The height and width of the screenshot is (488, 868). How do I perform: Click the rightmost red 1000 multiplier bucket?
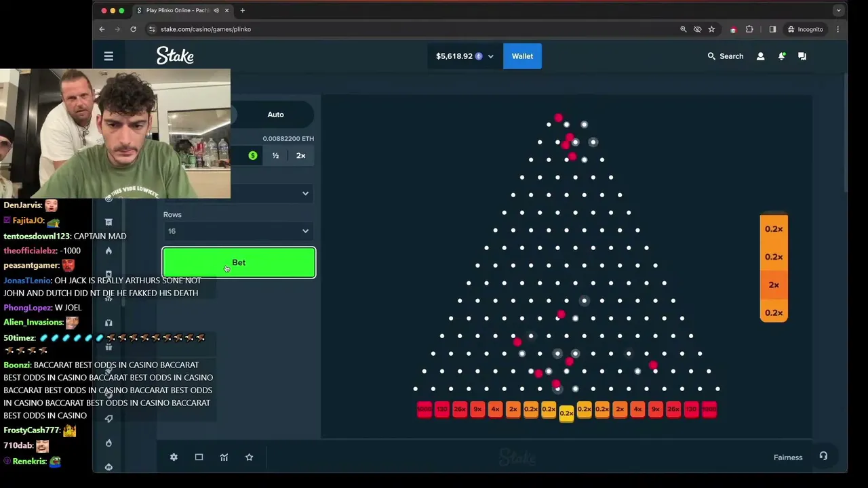click(709, 409)
